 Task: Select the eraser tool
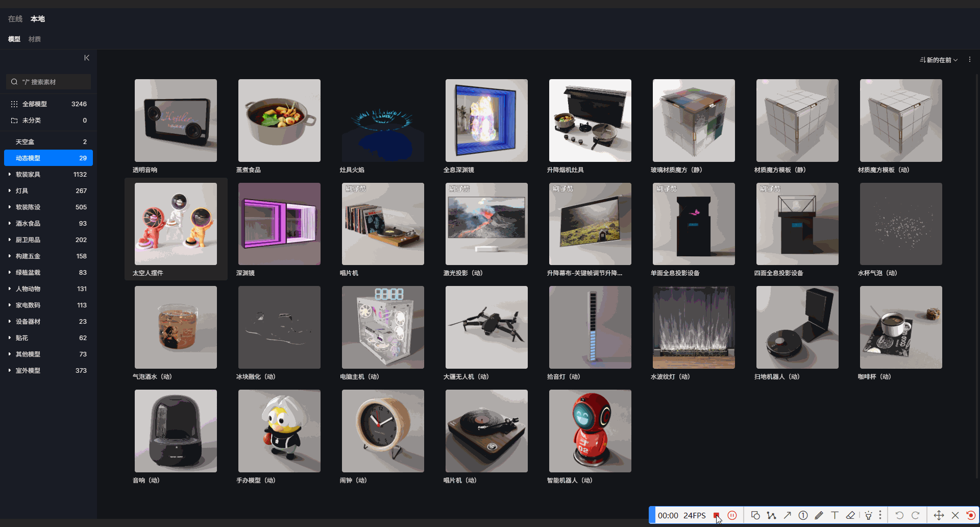point(850,515)
